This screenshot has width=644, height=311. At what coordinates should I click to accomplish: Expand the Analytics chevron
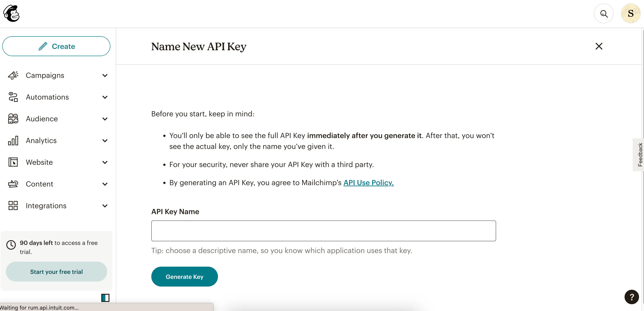tap(105, 141)
